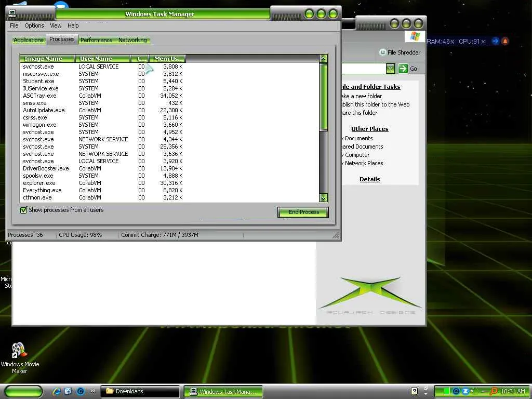532x399 pixels.
Task: Open the View menu
Action: 56,25
